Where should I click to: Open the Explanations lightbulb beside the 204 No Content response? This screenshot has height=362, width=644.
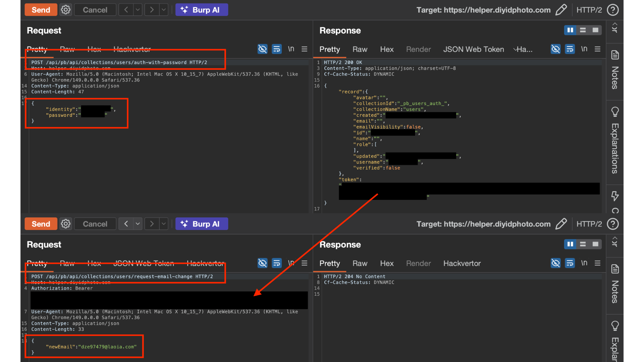pyautogui.click(x=615, y=326)
